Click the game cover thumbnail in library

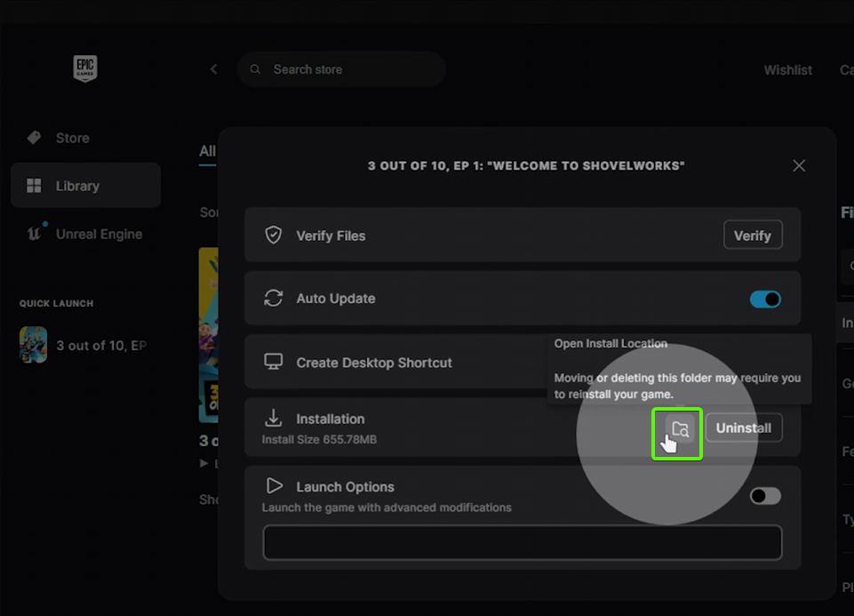tap(209, 335)
